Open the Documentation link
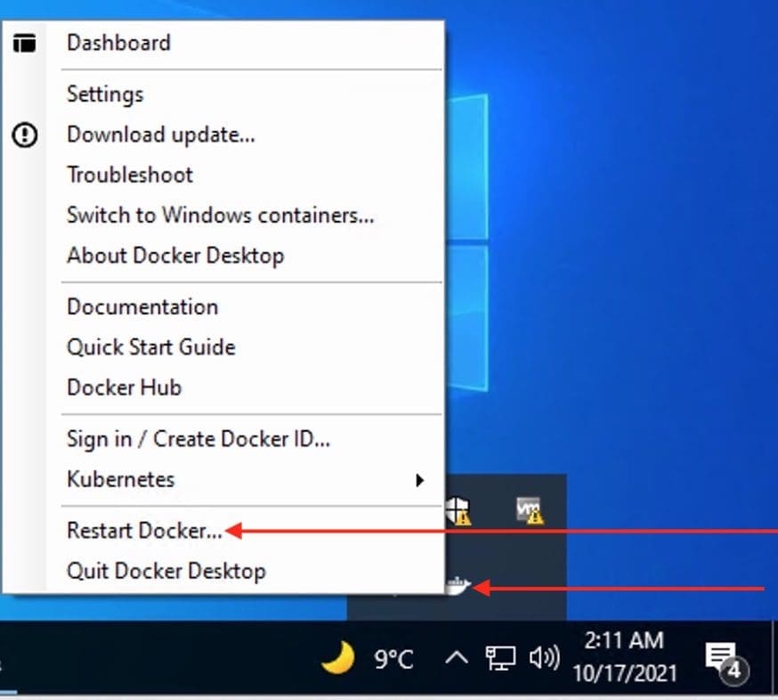 coord(142,306)
